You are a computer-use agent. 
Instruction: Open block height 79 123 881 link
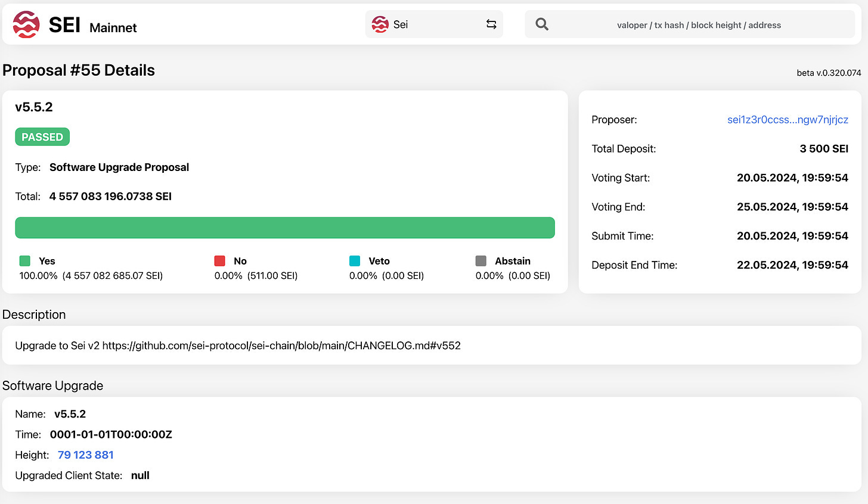tap(86, 455)
